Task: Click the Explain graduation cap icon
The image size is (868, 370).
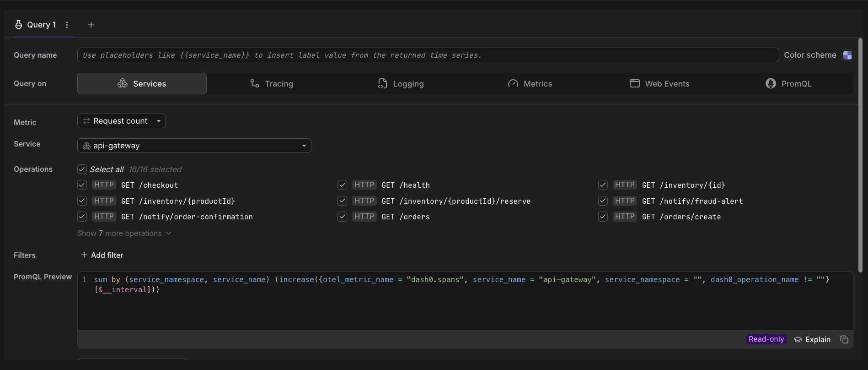Action: pos(798,339)
